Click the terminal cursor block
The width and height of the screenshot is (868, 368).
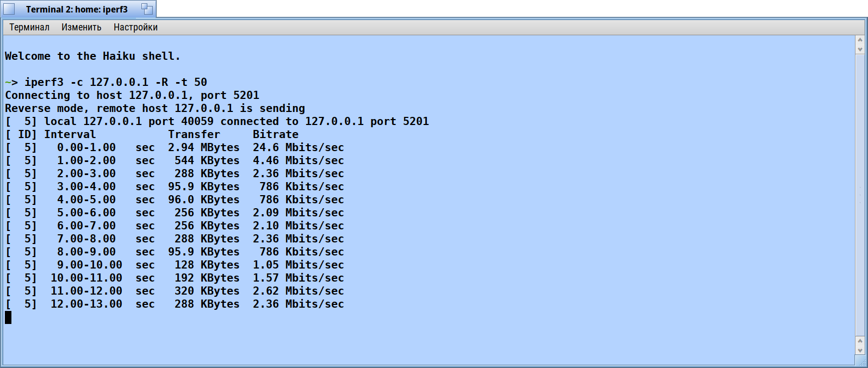coord(8,317)
